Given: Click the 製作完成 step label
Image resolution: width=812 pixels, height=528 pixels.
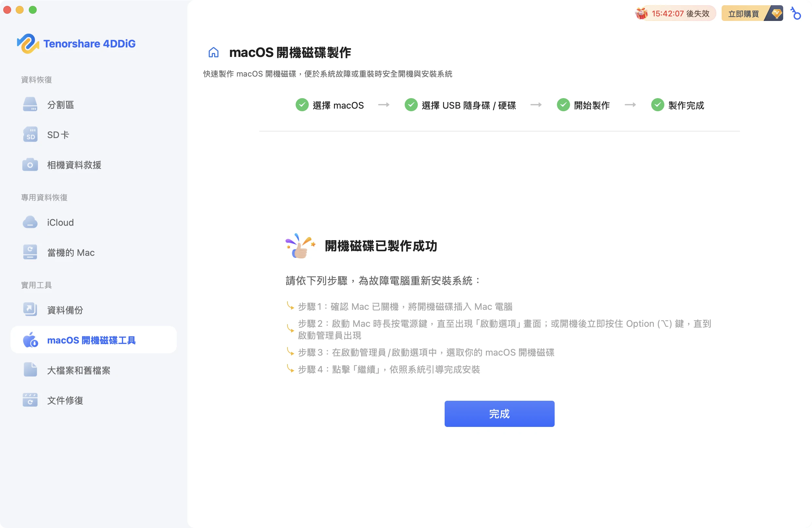Looking at the screenshot, I should click(686, 105).
